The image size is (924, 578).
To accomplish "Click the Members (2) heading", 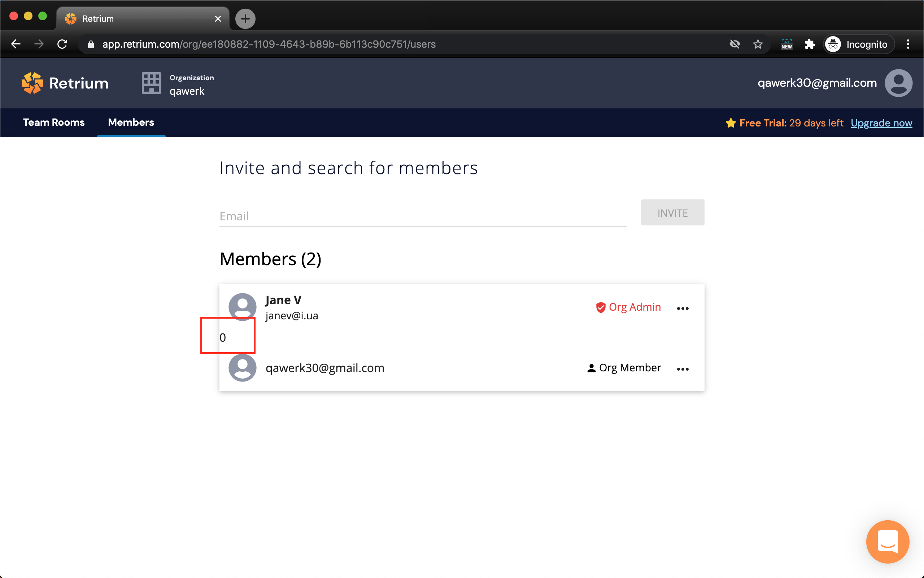I will coord(270,259).
